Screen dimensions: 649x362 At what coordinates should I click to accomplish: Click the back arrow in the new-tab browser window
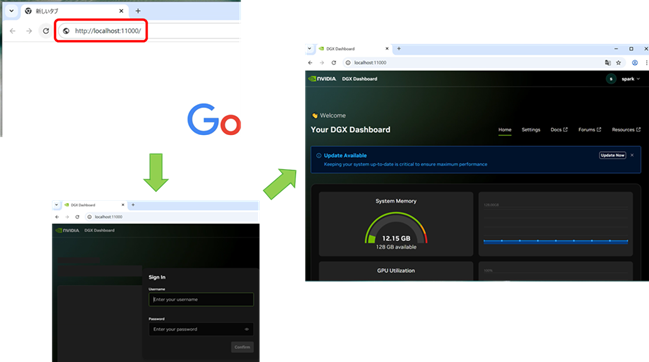(x=12, y=31)
